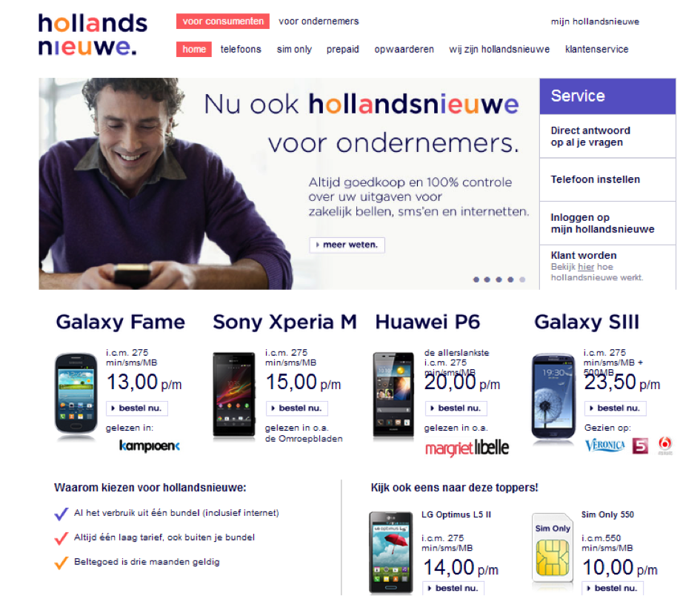Open the Sony Xperia M phone image
Image resolution: width=700 pixels, height=596 pixels.
pyautogui.click(x=234, y=394)
